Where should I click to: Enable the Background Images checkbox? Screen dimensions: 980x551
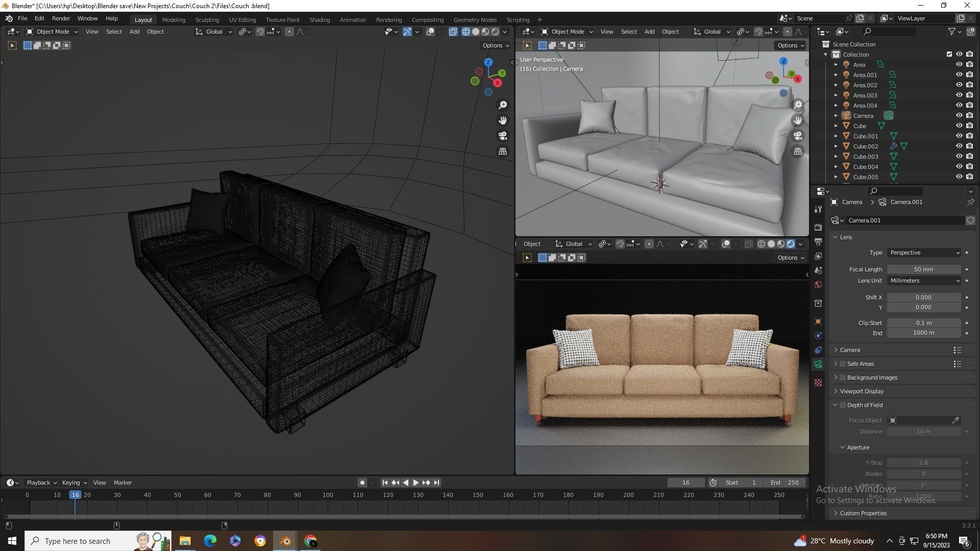pos(843,378)
